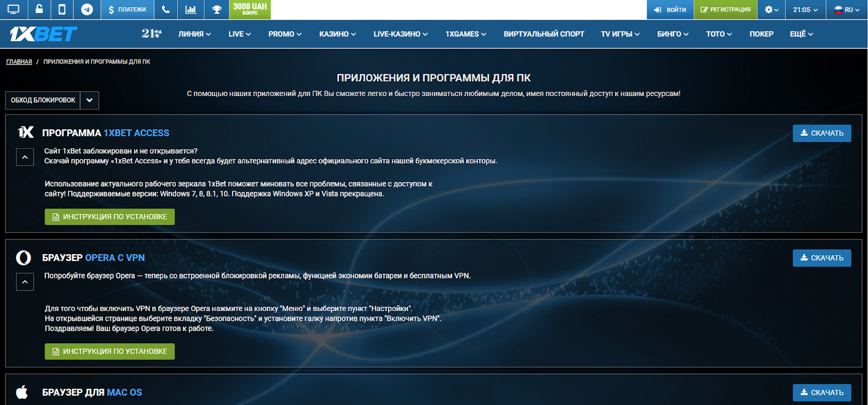Screen dimensions: 868x405
Task: Go to the Покер section
Action: [x=761, y=34]
